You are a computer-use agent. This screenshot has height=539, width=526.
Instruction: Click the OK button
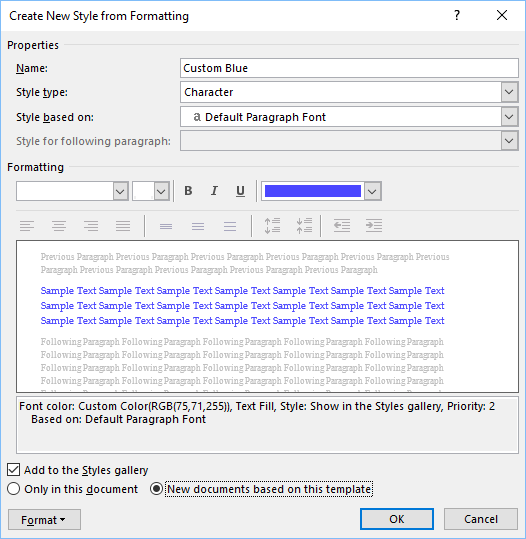[397, 519]
